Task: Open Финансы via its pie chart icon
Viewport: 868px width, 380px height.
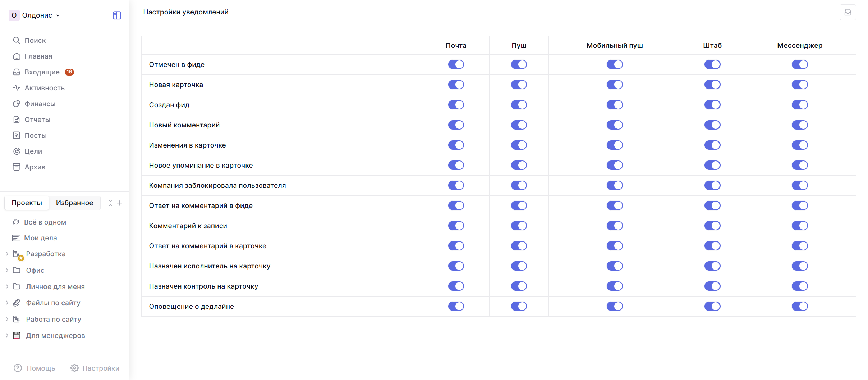Action: (x=17, y=104)
